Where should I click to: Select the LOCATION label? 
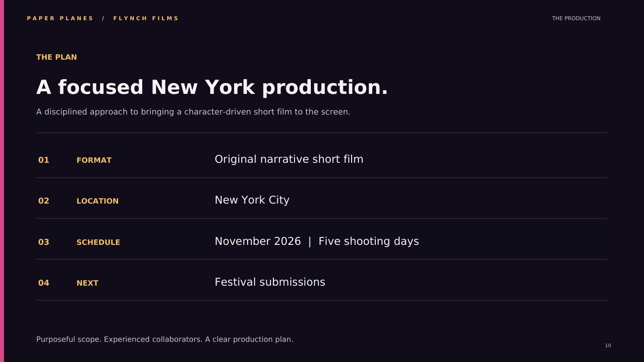pyautogui.click(x=97, y=201)
